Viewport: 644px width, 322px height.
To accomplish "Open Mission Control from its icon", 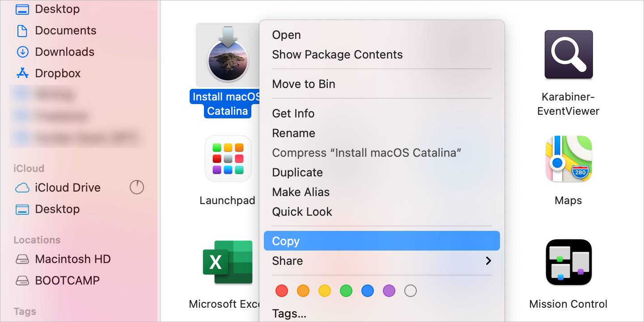I will click(x=568, y=263).
